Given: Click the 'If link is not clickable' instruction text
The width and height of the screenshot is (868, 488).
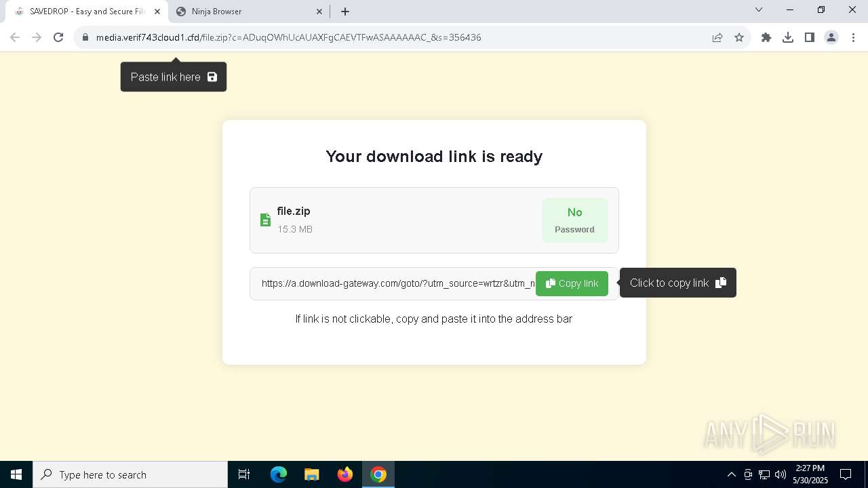Looking at the screenshot, I should tap(434, 319).
